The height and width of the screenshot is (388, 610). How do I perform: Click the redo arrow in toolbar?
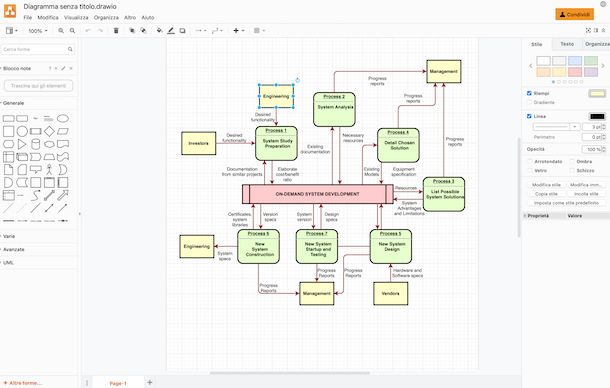point(100,30)
